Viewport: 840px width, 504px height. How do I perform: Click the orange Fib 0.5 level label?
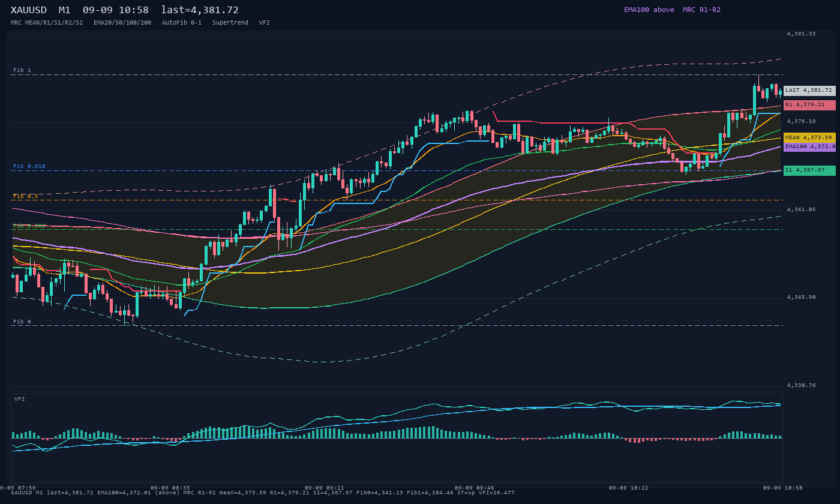tap(26, 196)
